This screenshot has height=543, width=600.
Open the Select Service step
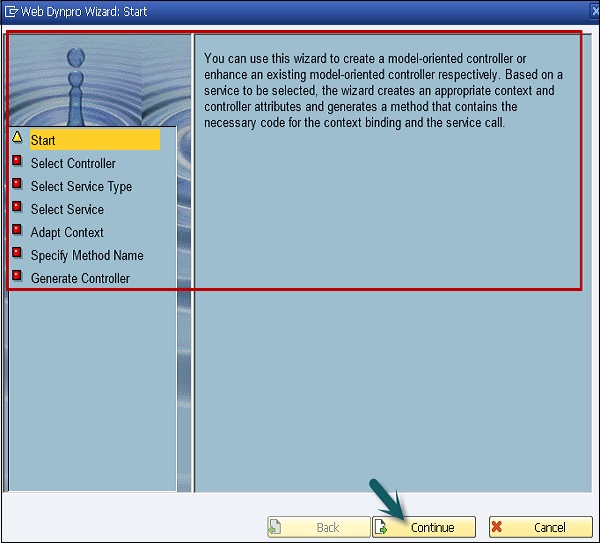(x=67, y=209)
